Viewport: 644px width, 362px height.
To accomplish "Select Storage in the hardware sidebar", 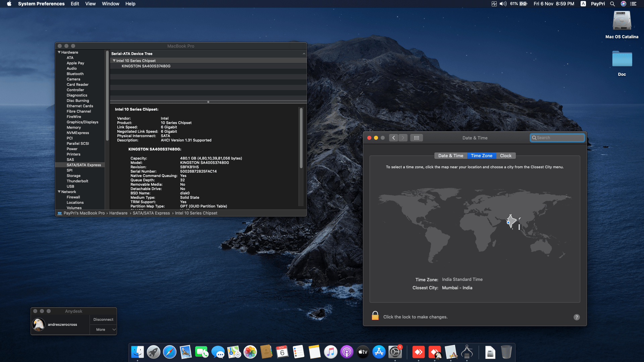I will coord(73,176).
